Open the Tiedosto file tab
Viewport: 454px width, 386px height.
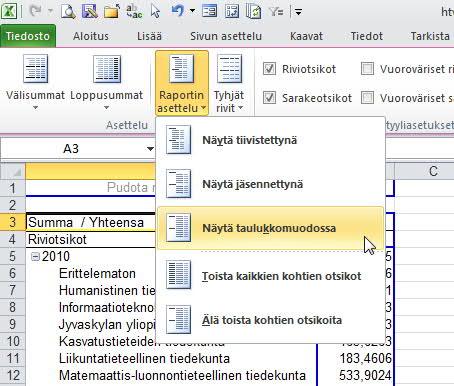tap(28, 36)
